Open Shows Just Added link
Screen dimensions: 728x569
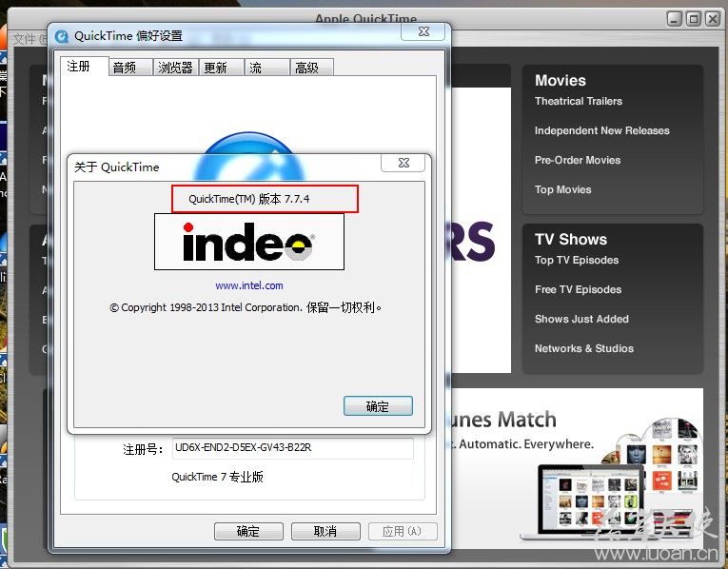click(581, 319)
